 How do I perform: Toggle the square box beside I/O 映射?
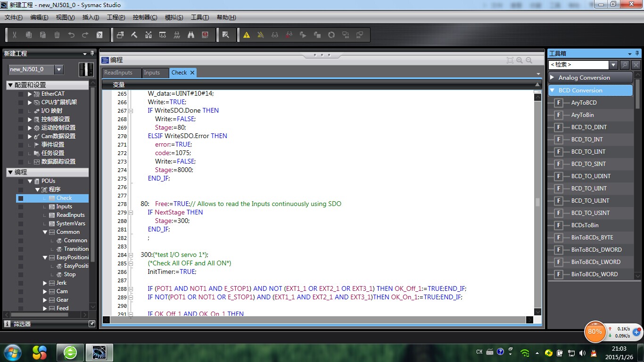coord(21,111)
